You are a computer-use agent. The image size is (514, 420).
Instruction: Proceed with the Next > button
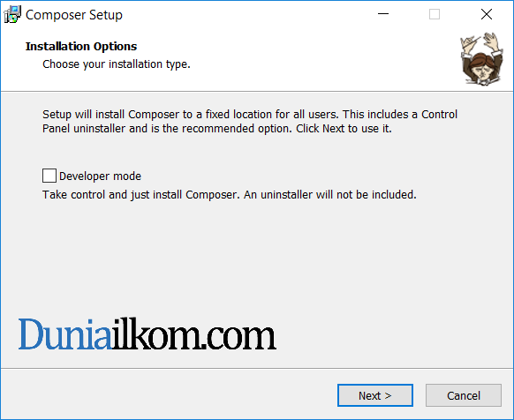(x=375, y=395)
